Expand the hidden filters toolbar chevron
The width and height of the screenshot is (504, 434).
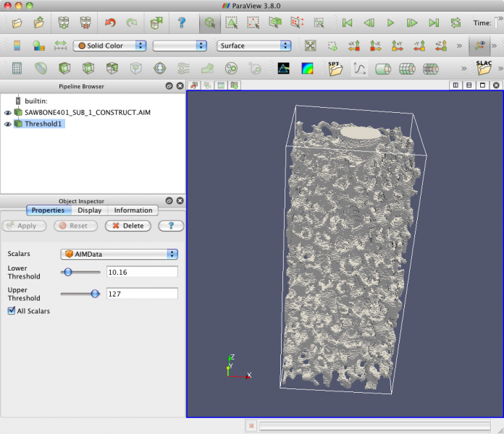(x=464, y=69)
